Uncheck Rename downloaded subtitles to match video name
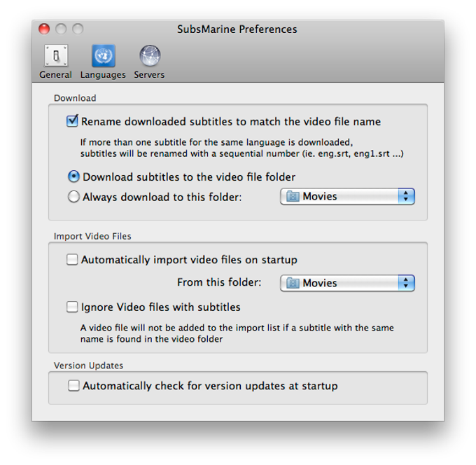 72,121
